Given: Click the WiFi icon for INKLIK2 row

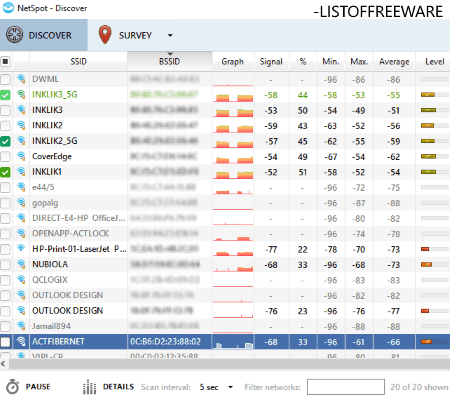Looking at the screenshot, I should tap(21, 126).
